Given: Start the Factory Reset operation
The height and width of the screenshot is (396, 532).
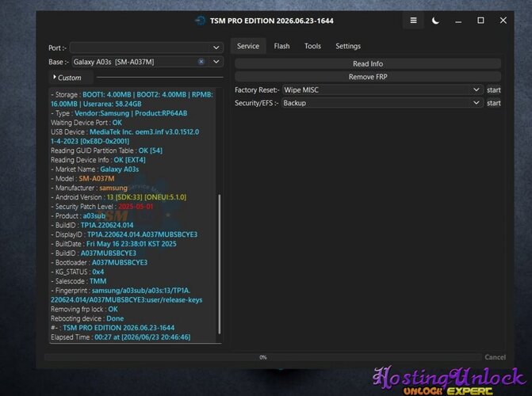Looking at the screenshot, I should pyautogui.click(x=493, y=89).
